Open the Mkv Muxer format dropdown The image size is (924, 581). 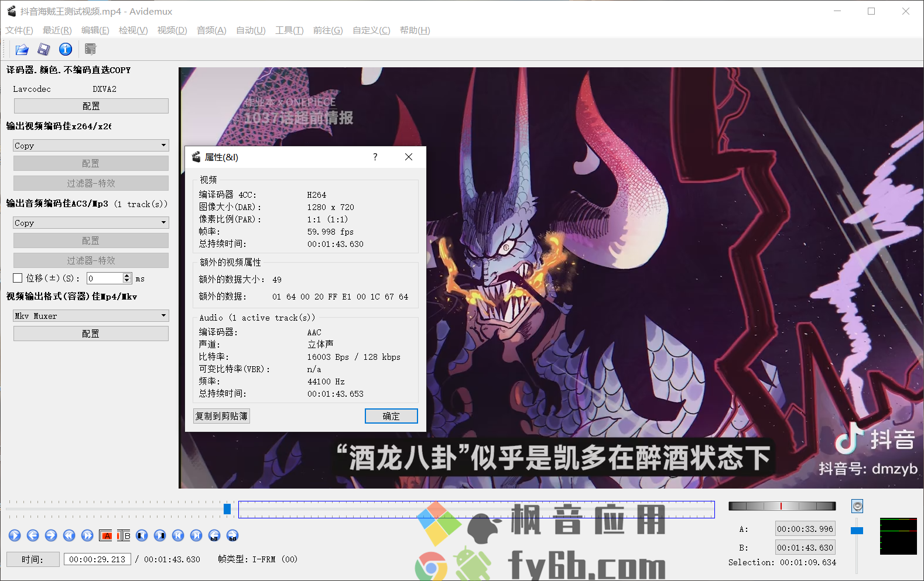pos(91,315)
